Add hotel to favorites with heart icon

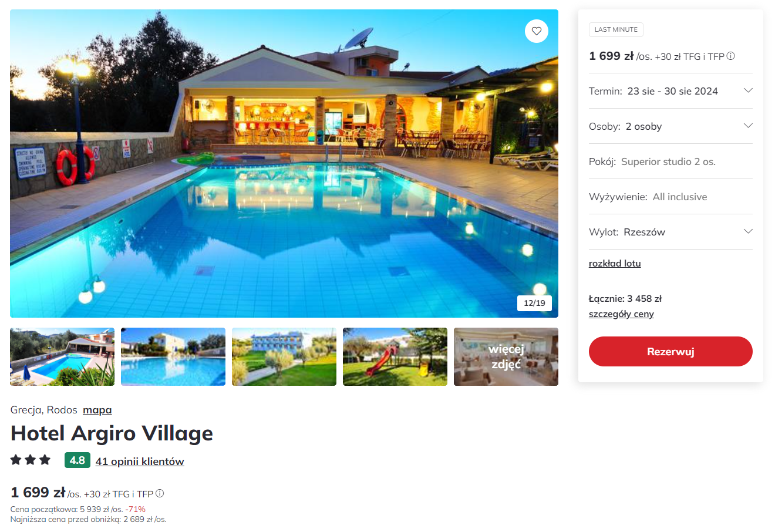536,31
